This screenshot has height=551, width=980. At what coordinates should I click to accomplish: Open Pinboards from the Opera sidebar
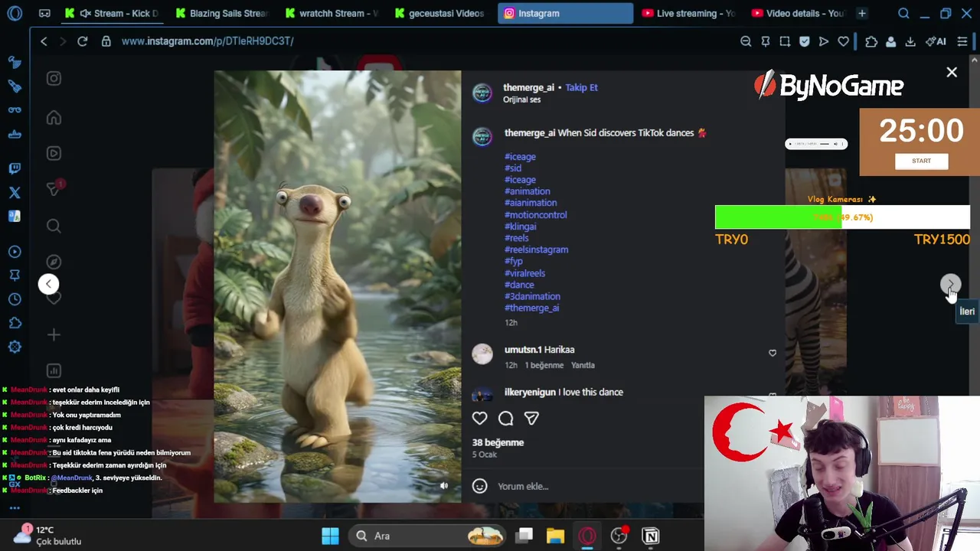[x=15, y=275]
